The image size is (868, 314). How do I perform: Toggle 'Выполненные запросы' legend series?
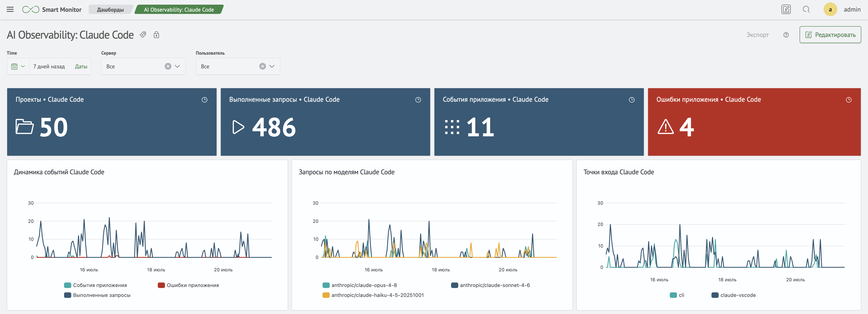(x=97, y=295)
